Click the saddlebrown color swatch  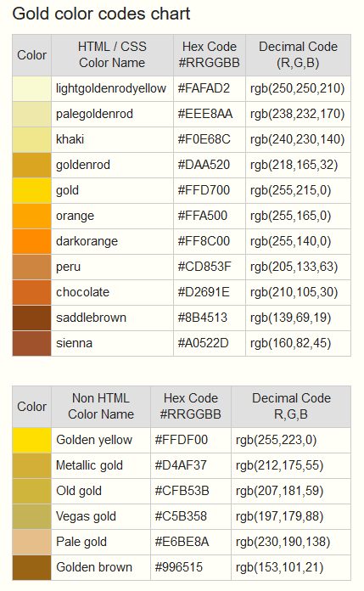(x=32, y=318)
